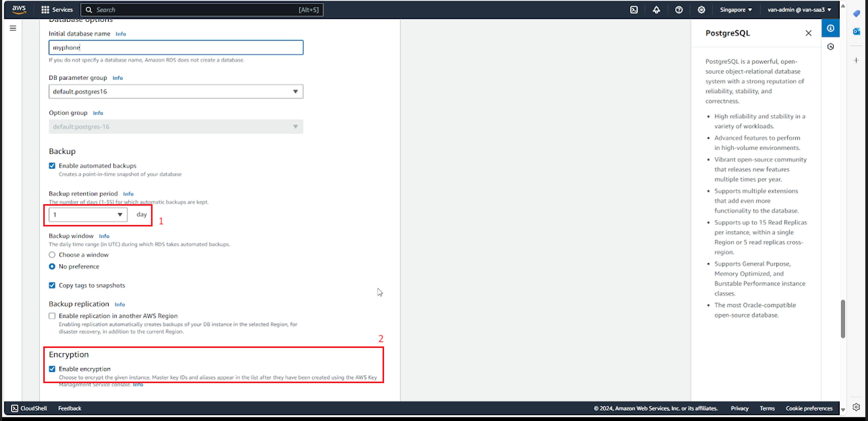868x421 pixels.
Task: Click the PostgreSQL panel heading
Action: [x=728, y=33]
